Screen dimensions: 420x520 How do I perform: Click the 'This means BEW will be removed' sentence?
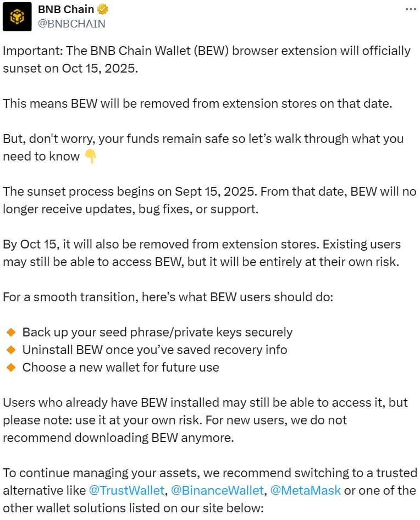(x=197, y=103)
